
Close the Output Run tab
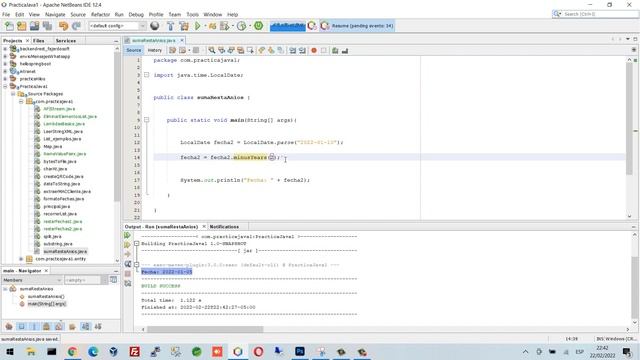point(204,227)
